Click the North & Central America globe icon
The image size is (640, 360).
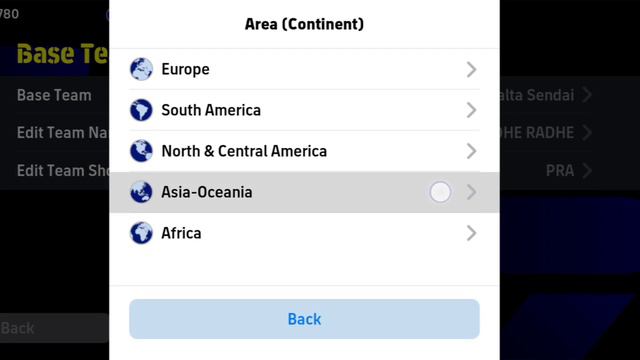pyautogui.click(x=141, y=151)
